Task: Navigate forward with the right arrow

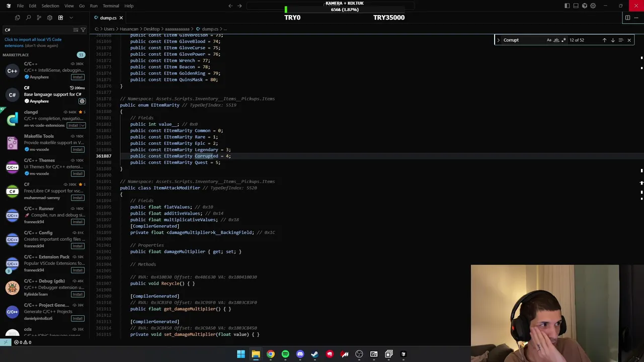Action: 239,6
